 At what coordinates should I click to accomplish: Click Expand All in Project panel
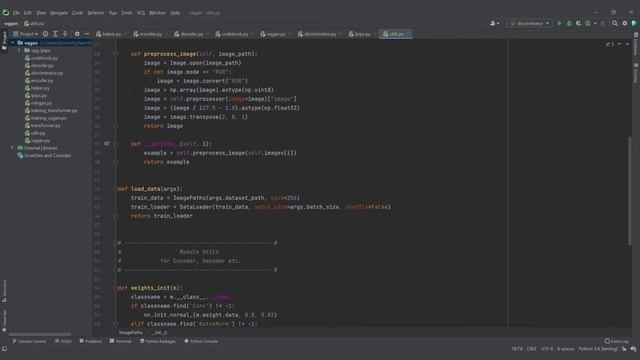coord(55,34)
